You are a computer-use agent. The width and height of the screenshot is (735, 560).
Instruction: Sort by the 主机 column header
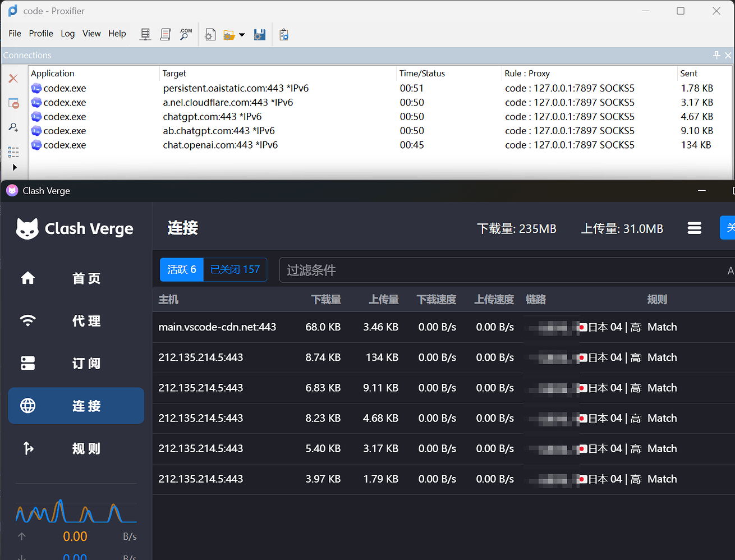168,300
